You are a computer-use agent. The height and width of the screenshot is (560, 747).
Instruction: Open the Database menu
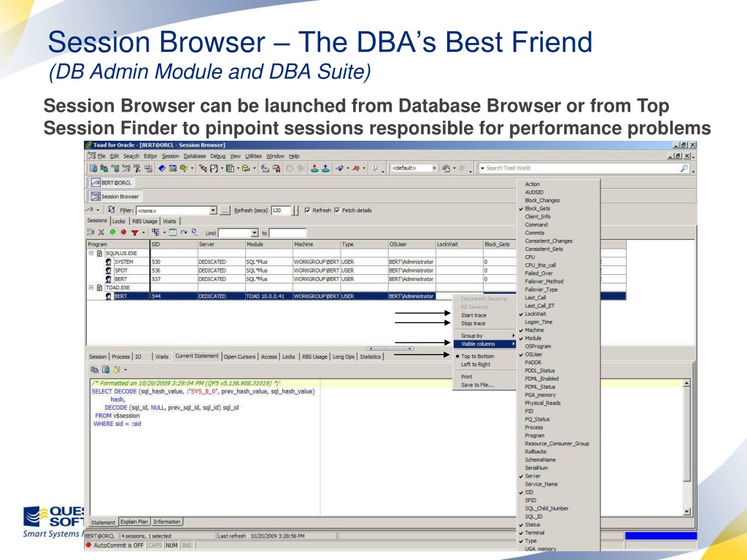[x=194, y=156]
